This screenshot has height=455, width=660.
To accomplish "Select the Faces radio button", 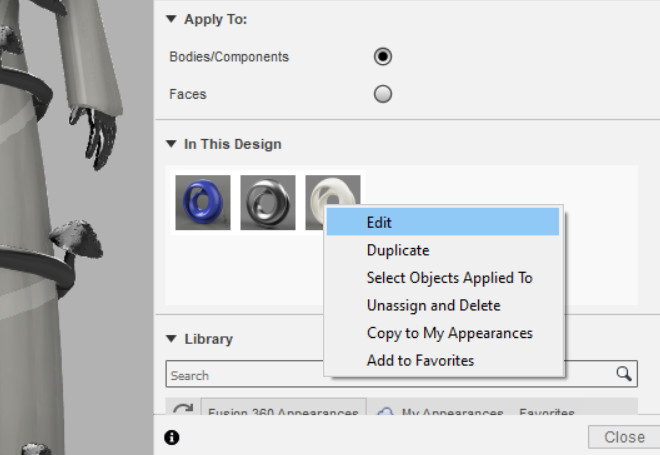I will pyautogui.click(x=383, y=94).
